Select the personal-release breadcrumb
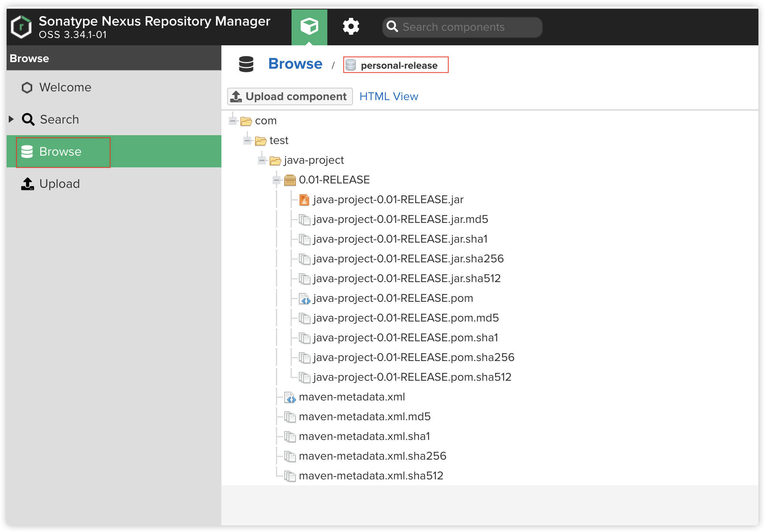 [399, 65]
